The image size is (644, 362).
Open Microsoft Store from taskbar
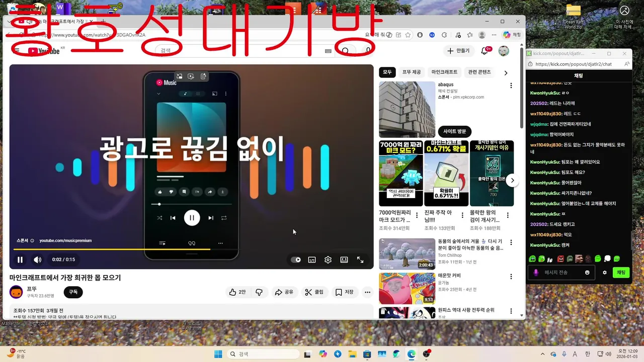(x=367, y=354)
